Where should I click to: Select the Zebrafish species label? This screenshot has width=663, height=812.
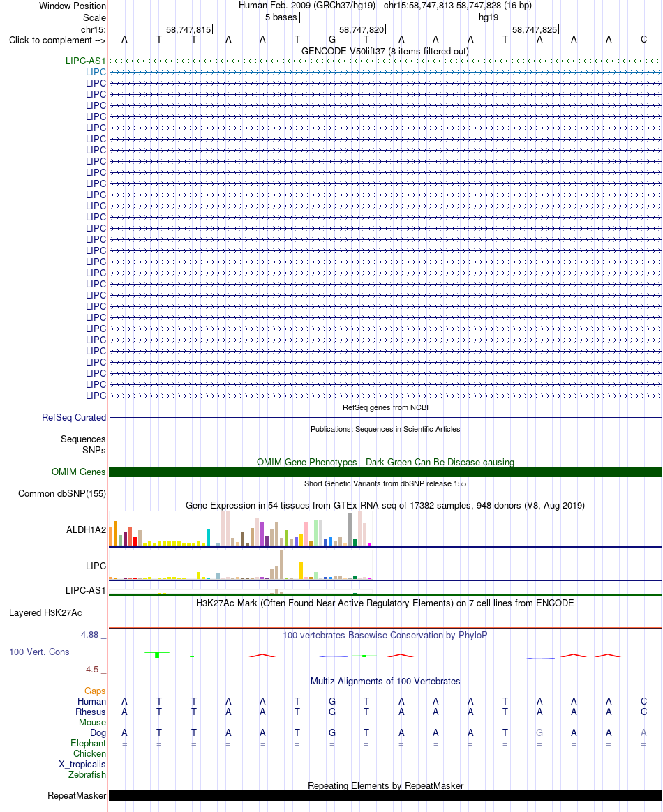(x=87, y=775)
